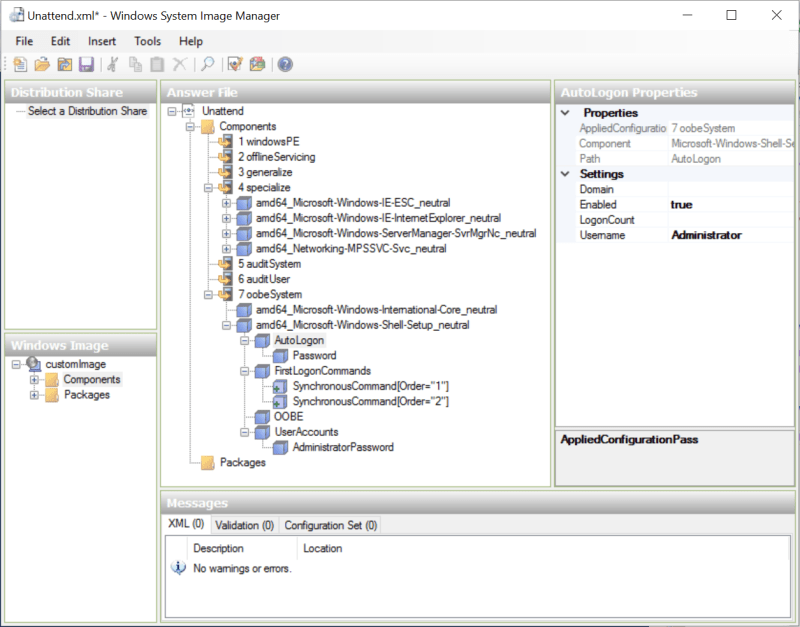Click the Create Configuration Set toolbar icon

(x=257, y=65)
